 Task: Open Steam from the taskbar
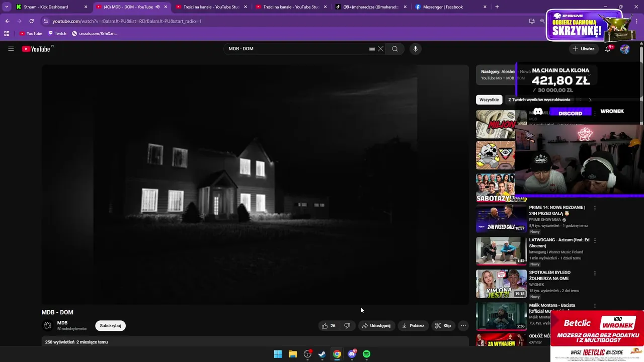point(322,354)
